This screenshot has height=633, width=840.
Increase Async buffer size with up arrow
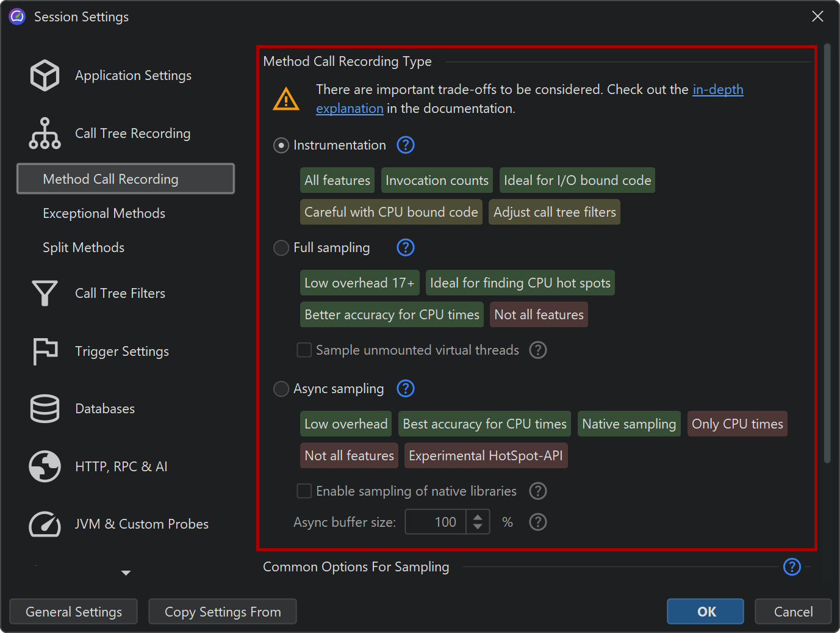tap(478, 517)
